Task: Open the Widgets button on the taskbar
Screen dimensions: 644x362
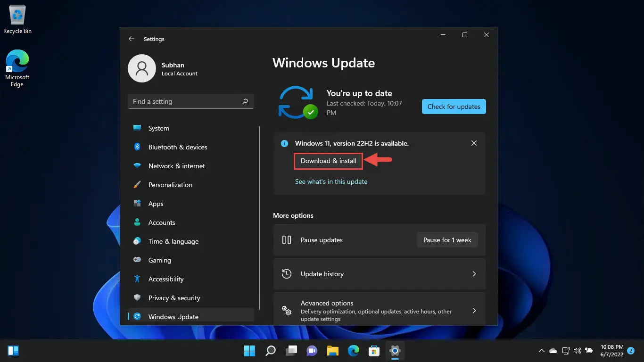Action: click(13, 351)
